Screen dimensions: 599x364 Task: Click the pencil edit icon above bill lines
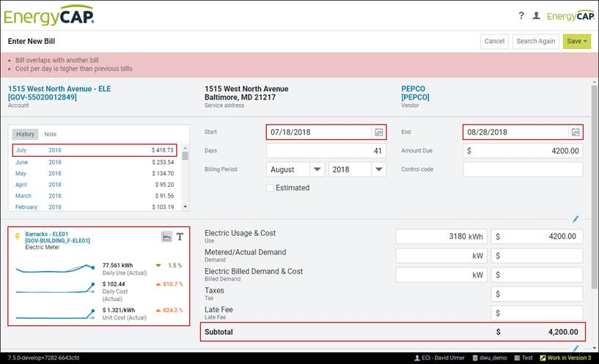[576, 219]
